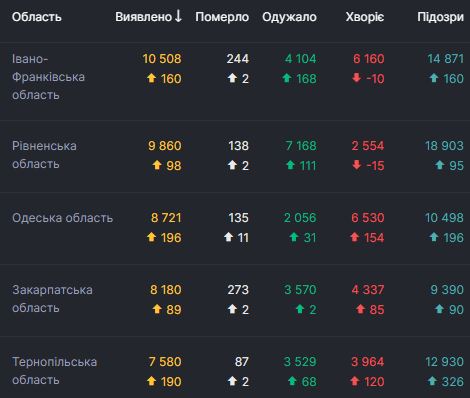Click white up arrow beside 11 deaths
Viewport: 470px width, 398px height.
tap(228, 237)
